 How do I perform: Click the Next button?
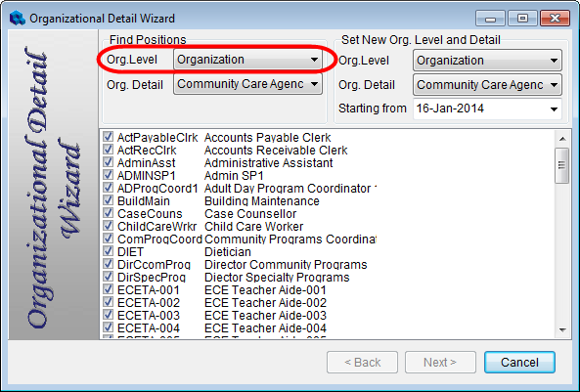point(440,362)
